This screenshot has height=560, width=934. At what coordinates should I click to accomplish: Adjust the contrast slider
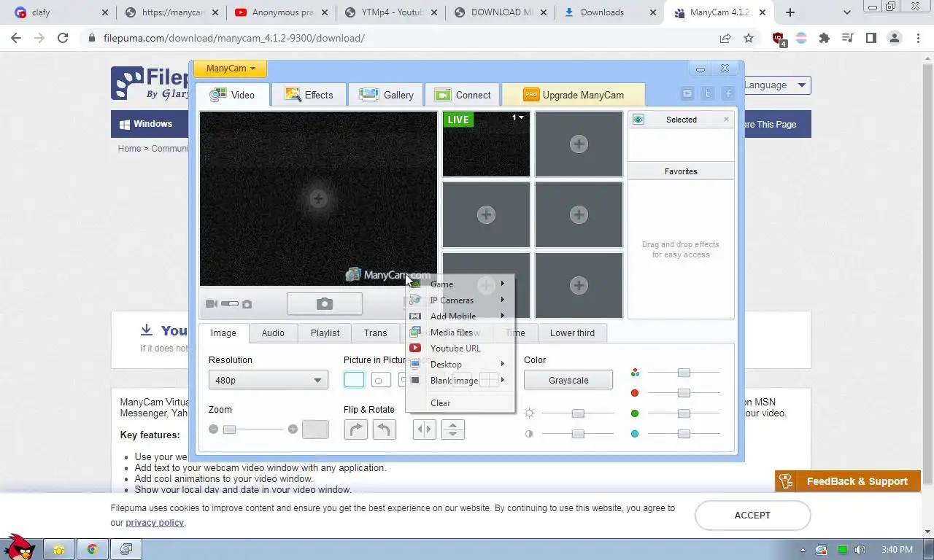[x=578, y=434]
